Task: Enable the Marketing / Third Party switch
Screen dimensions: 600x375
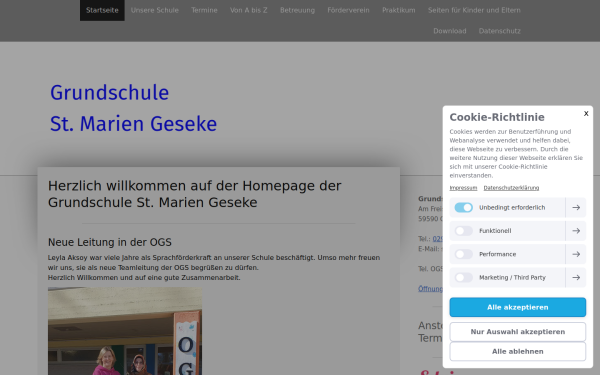Action: pos(463,277)
